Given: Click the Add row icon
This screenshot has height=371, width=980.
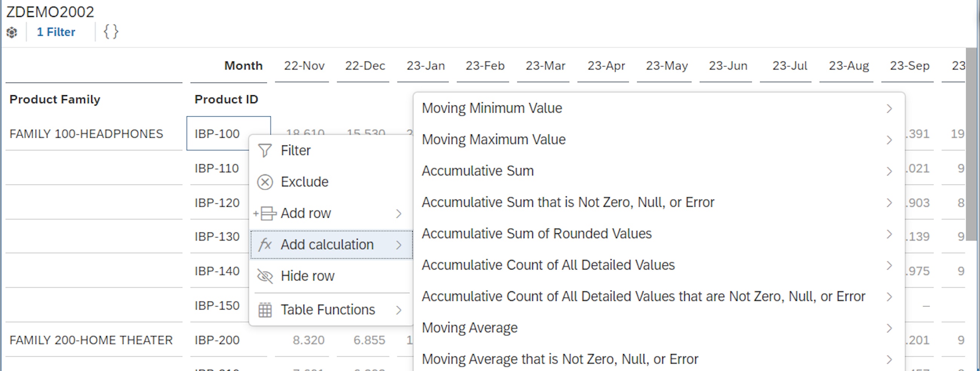Looking at the screenshot, I should click(x=265, y=213).
